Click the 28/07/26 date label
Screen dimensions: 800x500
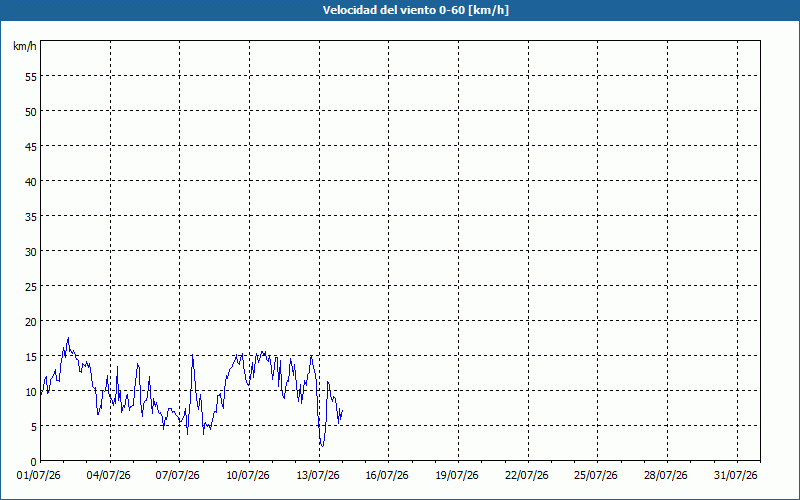[x=666, y=475]
